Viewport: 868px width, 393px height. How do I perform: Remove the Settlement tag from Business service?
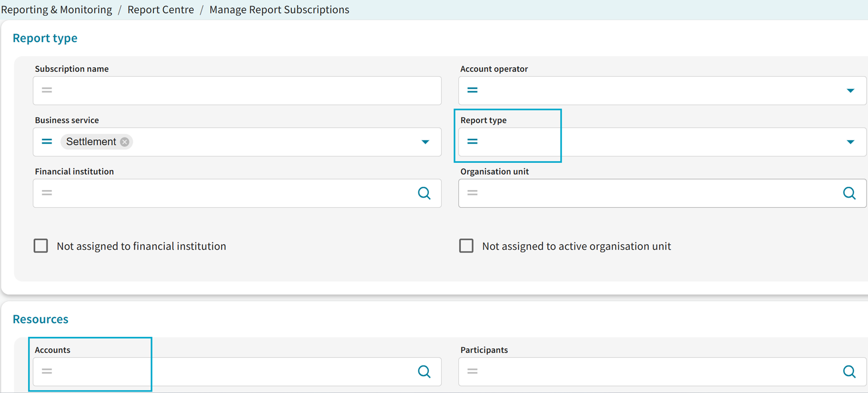(125, 142)
